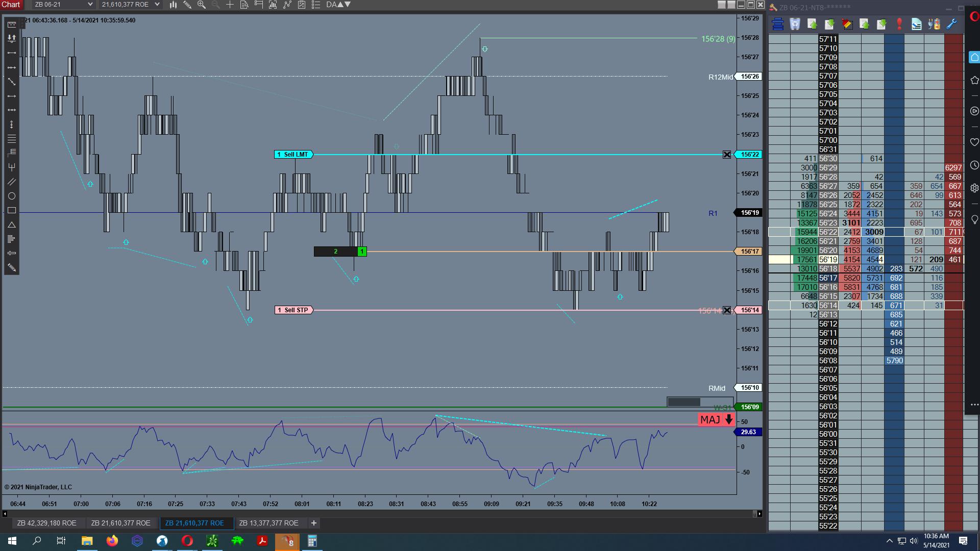Open the data box icon
This screenshot has width=980, height=551.
244,5
